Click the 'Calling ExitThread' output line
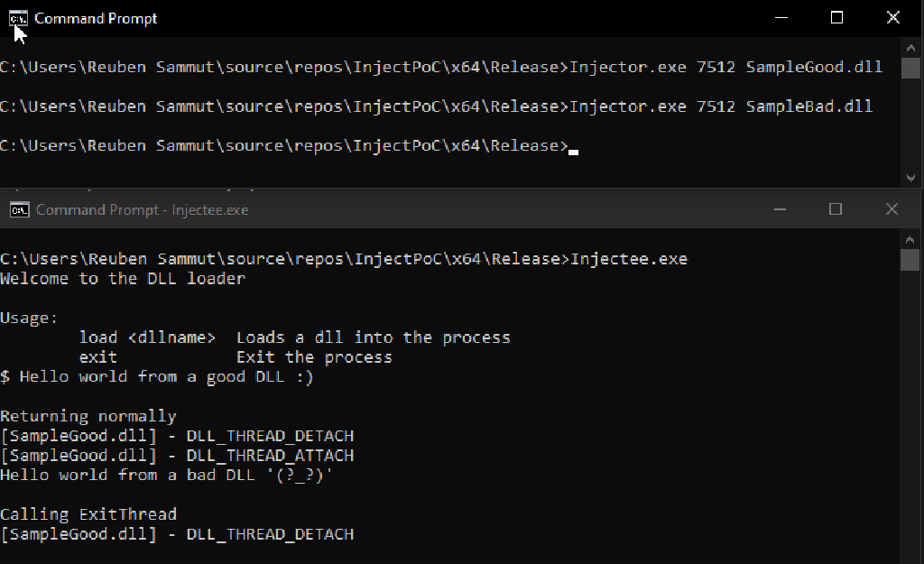The image size is (924, 564). click(x=88, y=513)
